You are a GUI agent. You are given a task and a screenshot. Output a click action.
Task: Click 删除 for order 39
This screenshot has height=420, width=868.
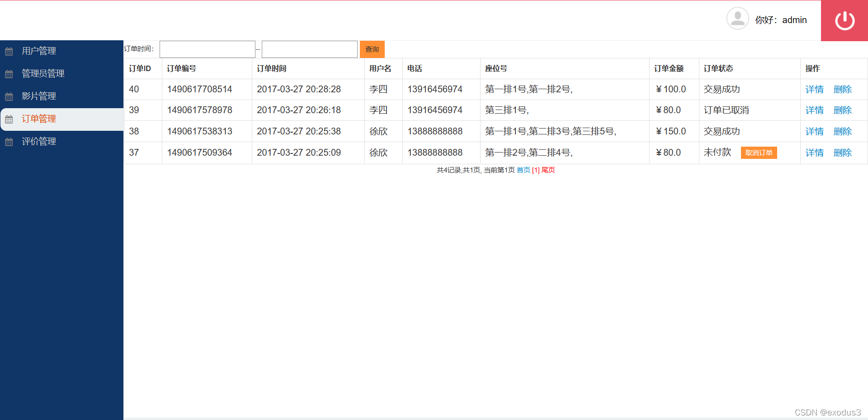tap(842, 110)
